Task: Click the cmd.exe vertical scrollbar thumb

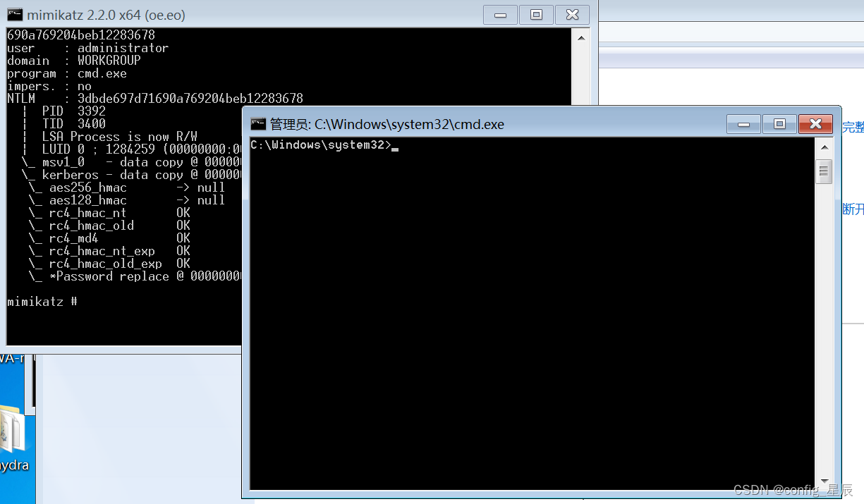Action: 824,171
